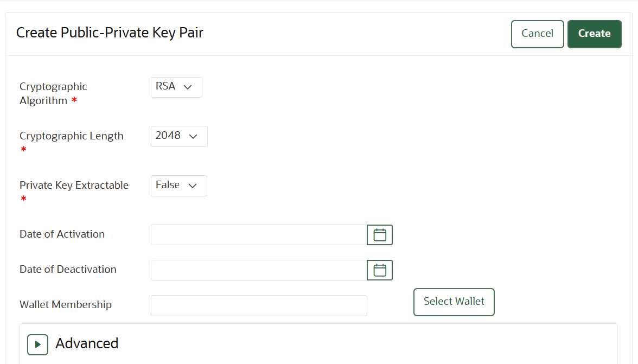Click the calendar icon beside the deactivation field
The image size is (638, 364).
tap(379, 270)
